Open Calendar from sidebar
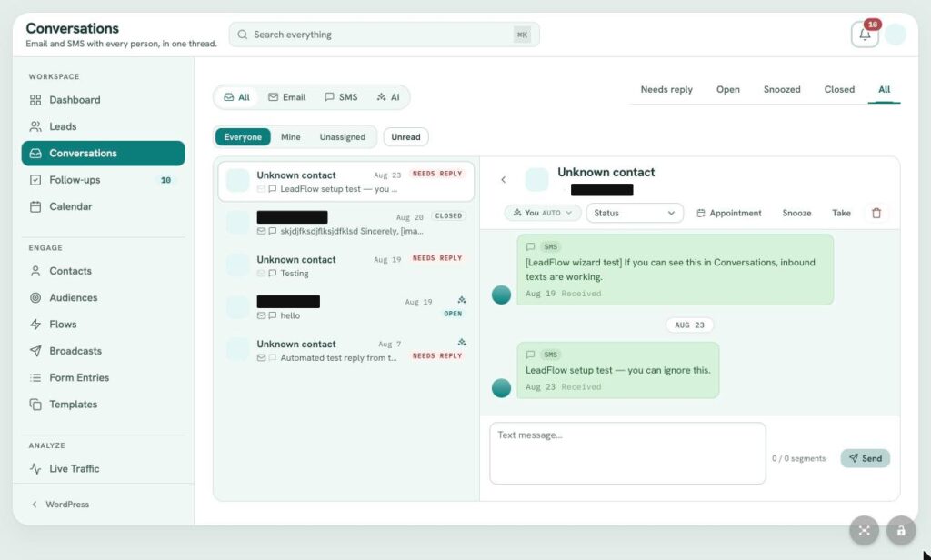The width and height of the screenshot is (931, 560). tap(103, 206)
